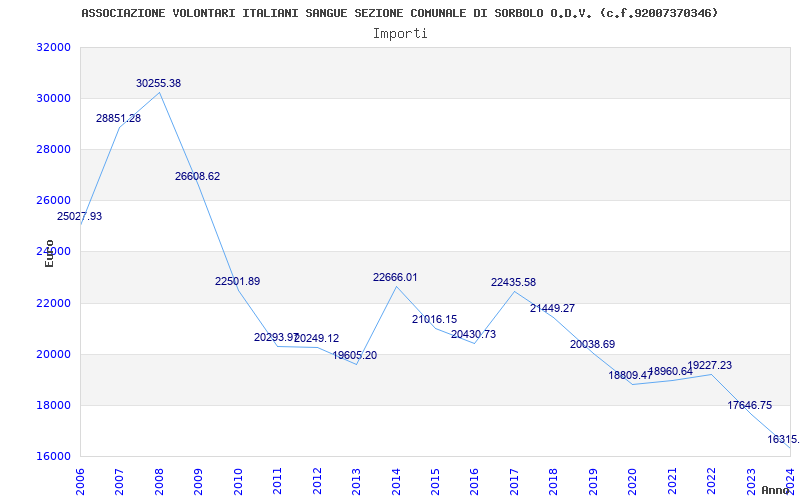Click the value 19227.23
Image resolution: width=800 pixels, height=500 pixels.
point(710,366)
